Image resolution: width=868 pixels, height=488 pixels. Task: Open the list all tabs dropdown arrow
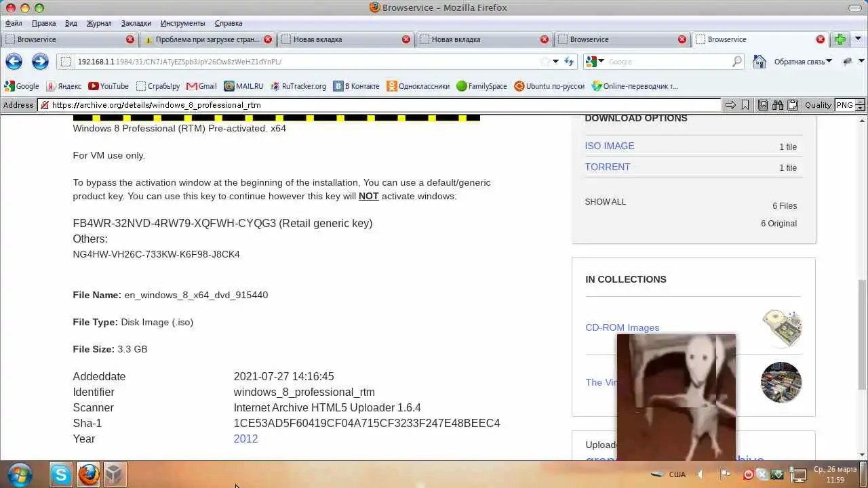[x=859, y=39]
